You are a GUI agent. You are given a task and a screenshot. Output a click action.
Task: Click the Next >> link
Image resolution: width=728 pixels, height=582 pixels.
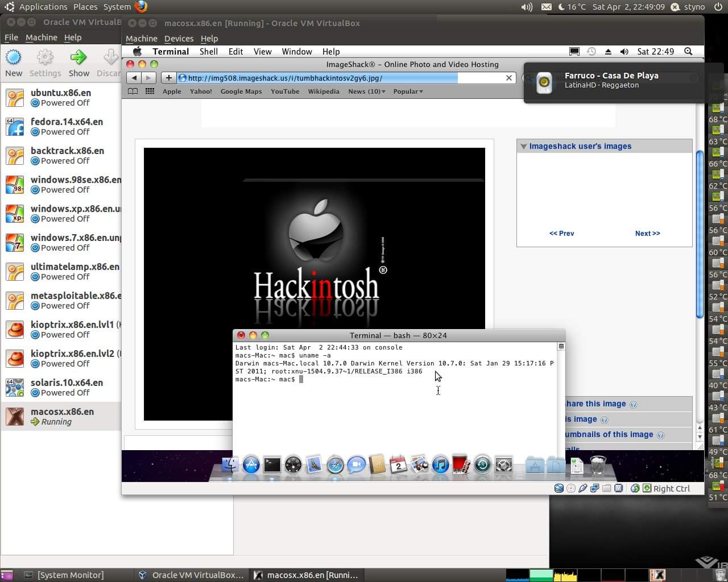coord(648,233)
